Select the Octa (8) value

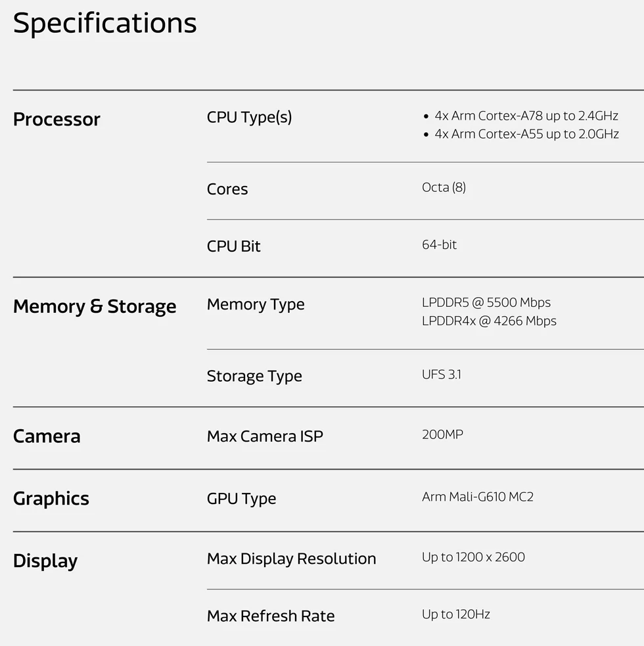click(444, 187)
